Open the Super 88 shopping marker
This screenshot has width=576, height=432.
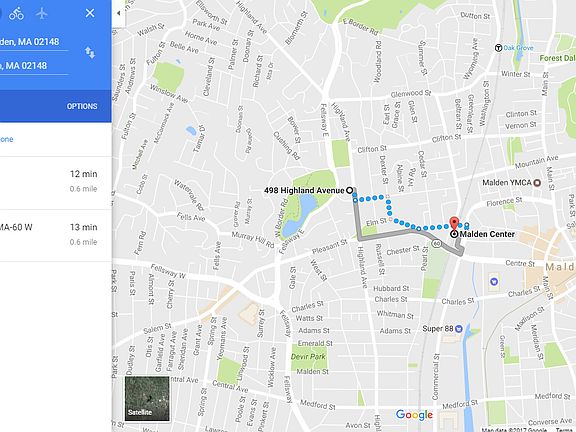click(458, 329)
